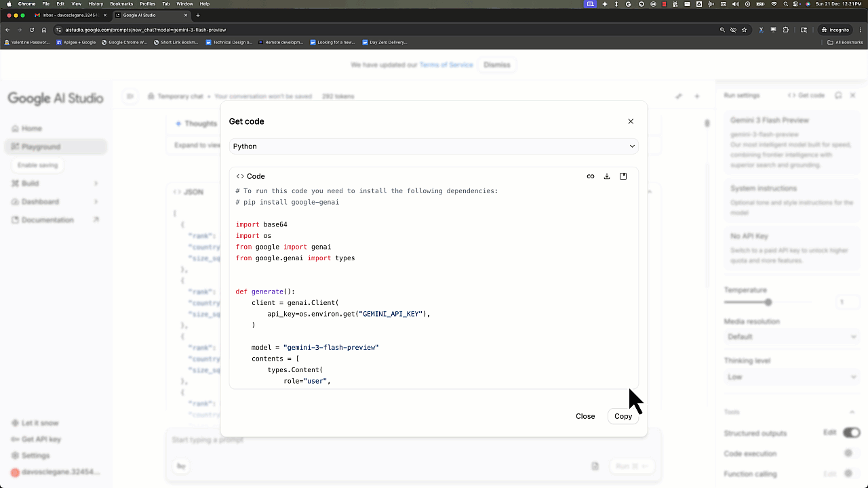Open the All Bookmarks folder
Image resolution: width=868 pixels, height=488 pixels.
click(845, 42)
